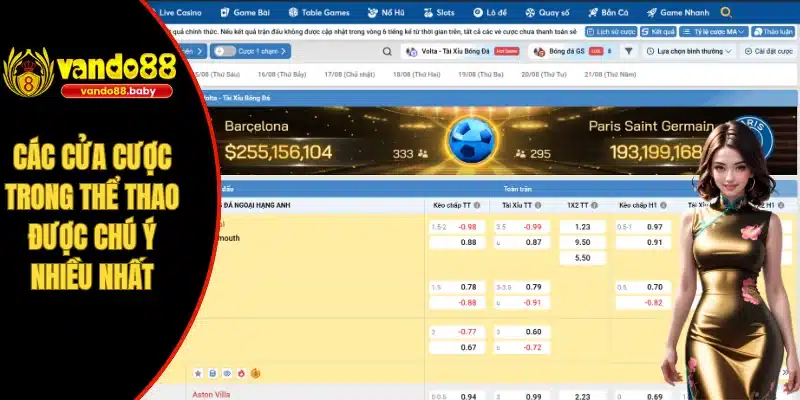The image size is (800, 400).
Task: Click Paris Saint Germain in banner
Action: [x=652, y=126]
